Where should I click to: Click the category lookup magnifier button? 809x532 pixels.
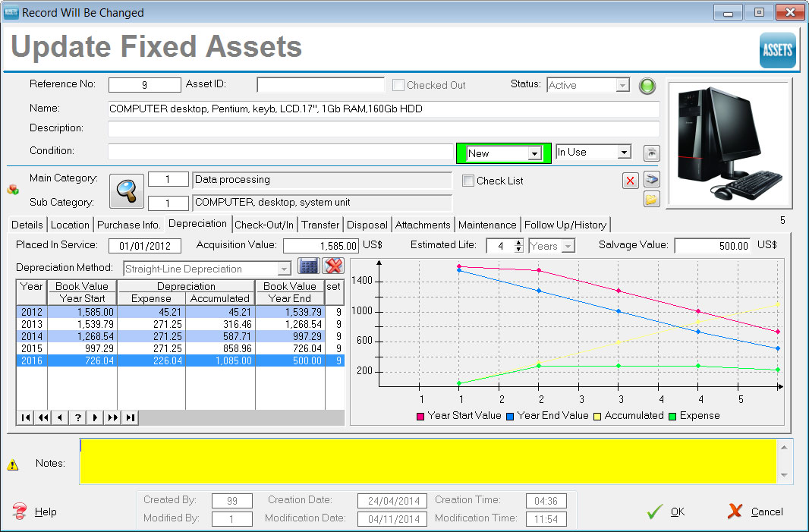[127, 190]
